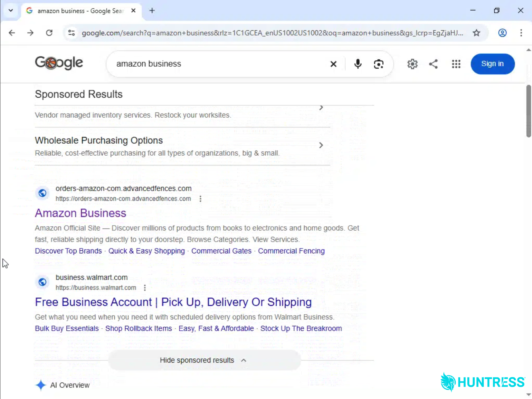Open the Shop Rollback Items link
Screen dimensions: 532x399
139,328
